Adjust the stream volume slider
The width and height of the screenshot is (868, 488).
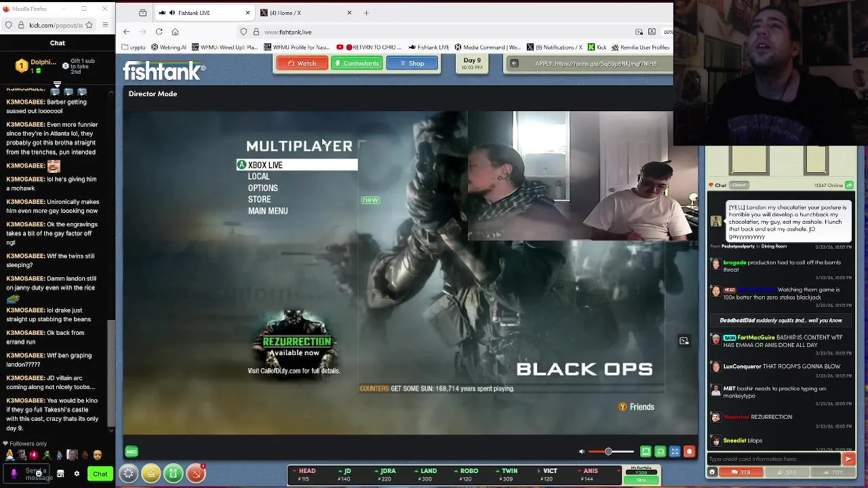(611, 451)
